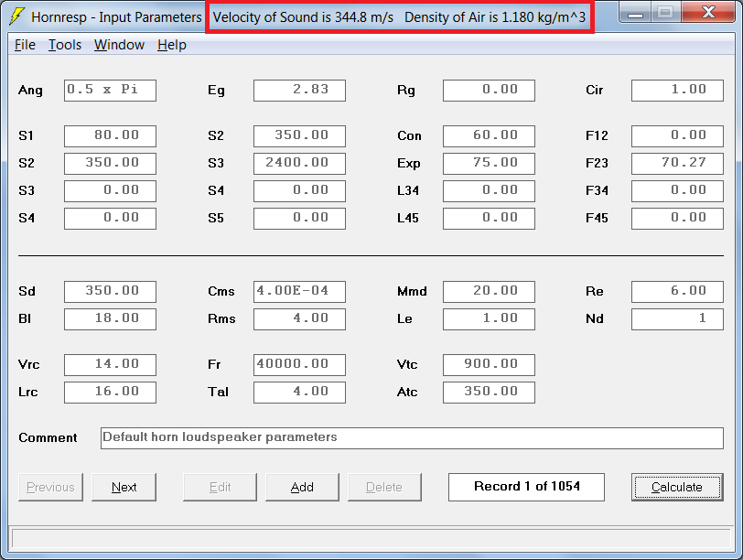Click the 'Velocity of Sound is 344.8 m/s' title text
Viewport: 743px width, 560px height.
tap(303, 17)
